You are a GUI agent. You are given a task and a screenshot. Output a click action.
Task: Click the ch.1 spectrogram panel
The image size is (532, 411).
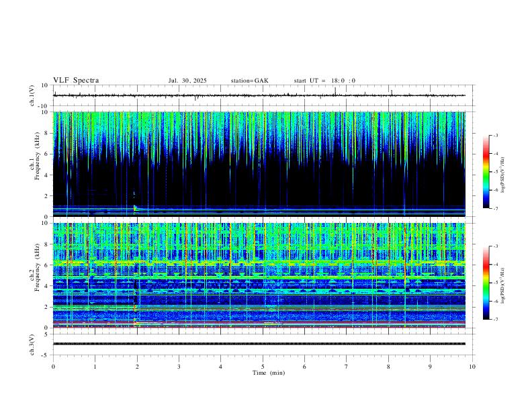259,164
